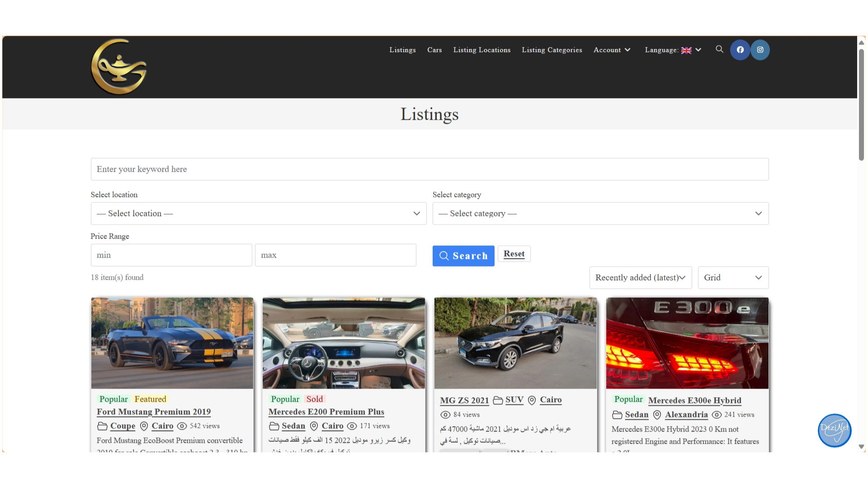Screen dimensions: 868x488
Task: Open the Instagram profile icon
Action: click(x=760, y=50)
